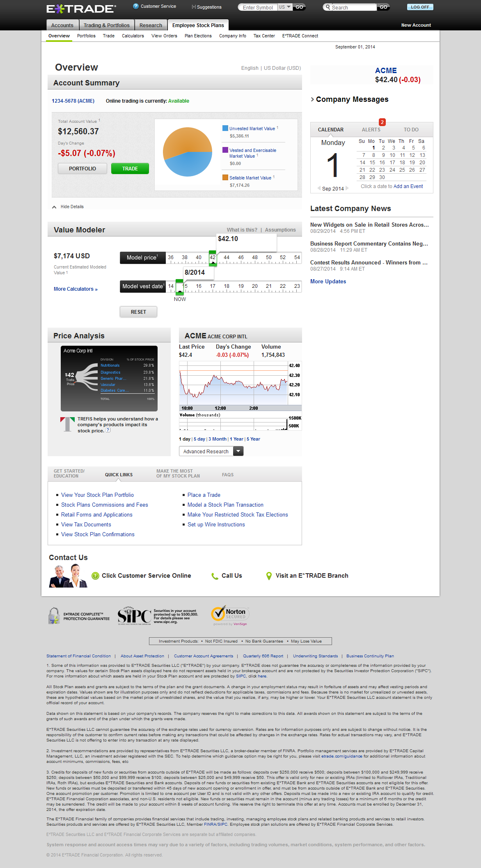Click the orange Sellable Market Value swatch
Screen dimensions: 481x868
coord(225,177)
